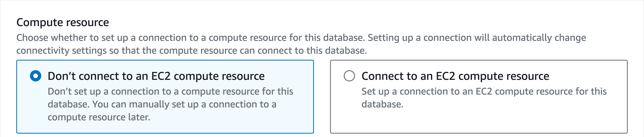This screenshot has width=644, height=137.
Task: Select the "Connect to an EC2 compute resource" radio button
Action: click(349, 76)
